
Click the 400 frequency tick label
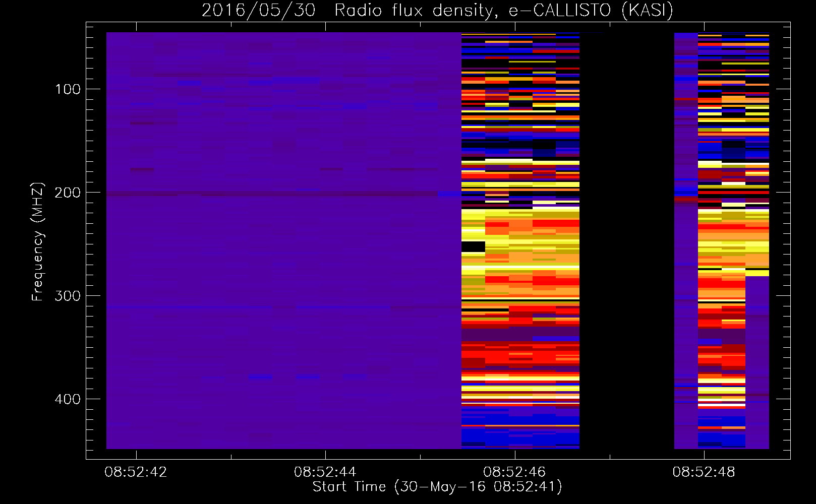(68, 399)
